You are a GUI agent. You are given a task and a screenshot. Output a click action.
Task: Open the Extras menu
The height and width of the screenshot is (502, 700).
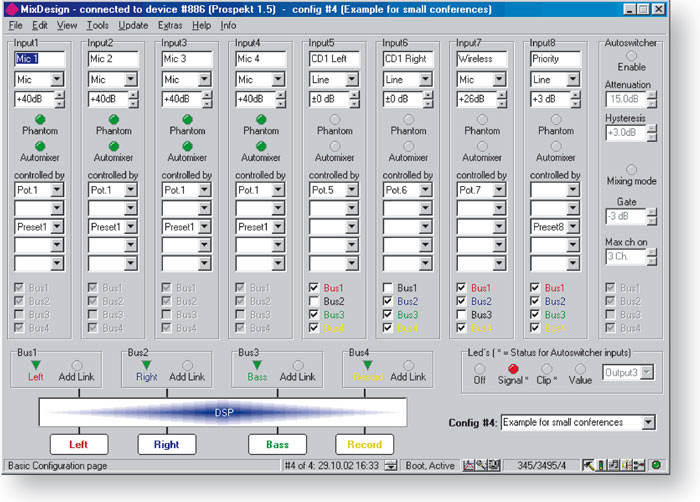170,25
